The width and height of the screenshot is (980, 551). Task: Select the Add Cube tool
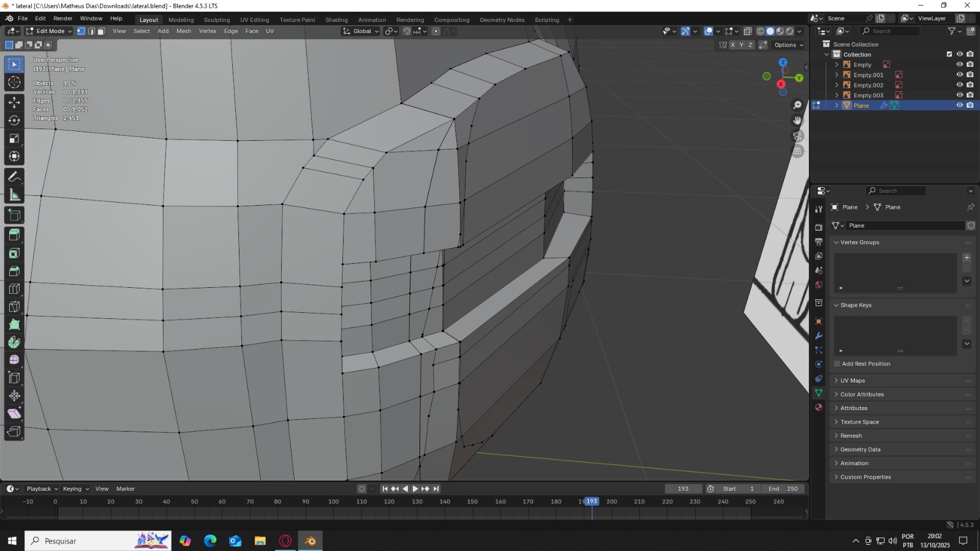tap(14, 215)
